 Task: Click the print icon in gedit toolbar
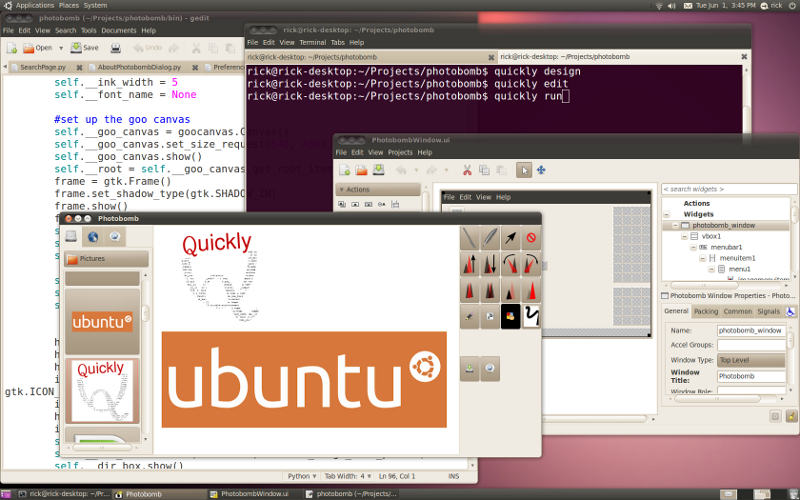coord(116,48)
